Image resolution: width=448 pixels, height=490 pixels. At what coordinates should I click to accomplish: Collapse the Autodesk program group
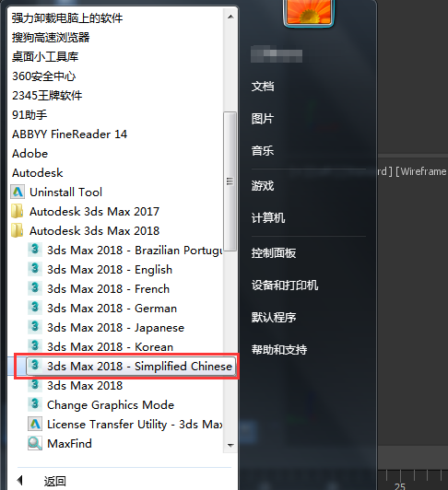tap(37, 173)
